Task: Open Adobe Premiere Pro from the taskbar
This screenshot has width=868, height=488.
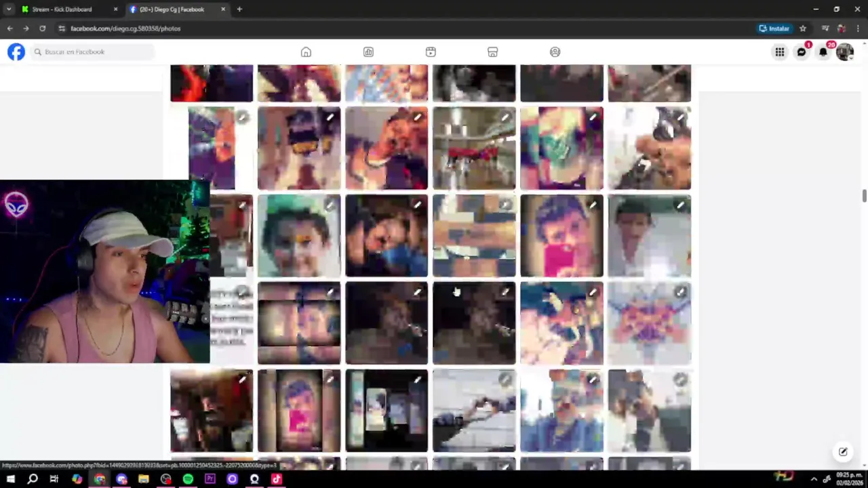Action: pyautogui.click(x=210, y=479)
